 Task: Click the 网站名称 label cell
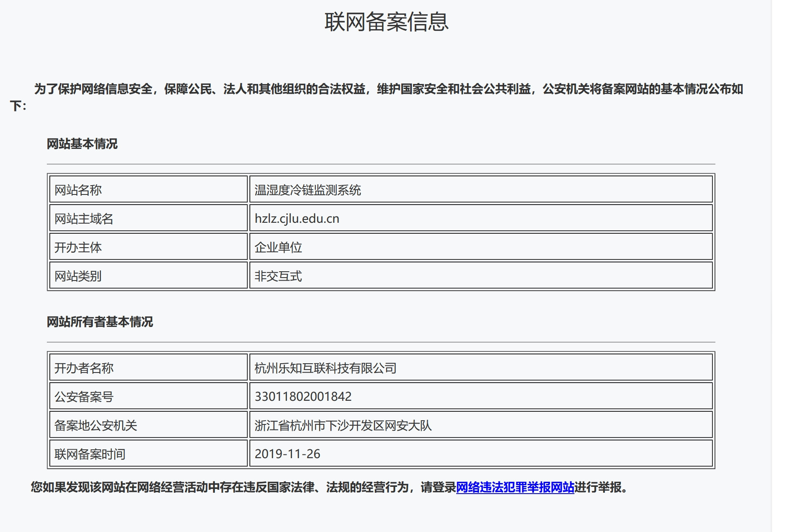click(x=149, y=189)
